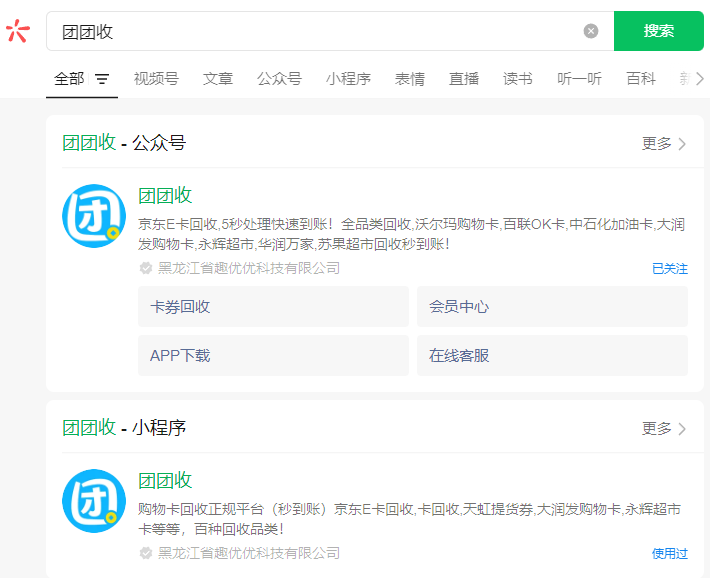Open the filter icon beside 全部
This screenshot has width=710, height=578.
102,79
